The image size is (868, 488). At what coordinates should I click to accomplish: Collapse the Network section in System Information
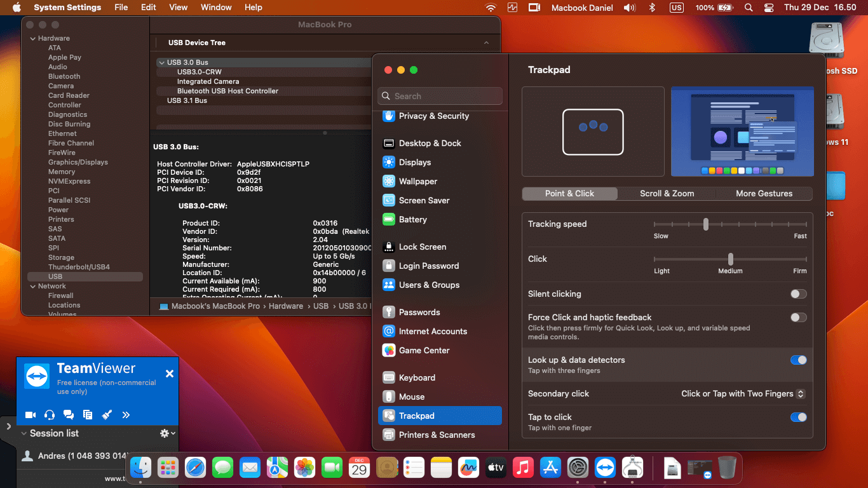coord(32,286)
